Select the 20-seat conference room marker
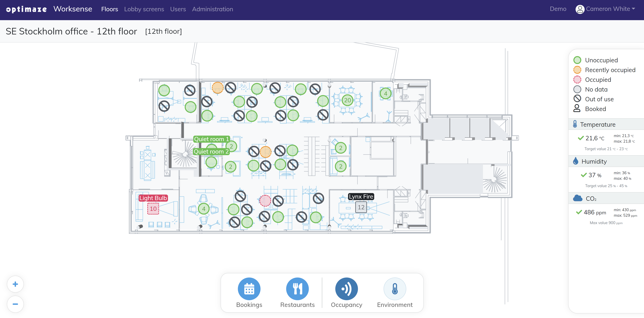This screenshot has height=318, width=644. tap(347, 100)
